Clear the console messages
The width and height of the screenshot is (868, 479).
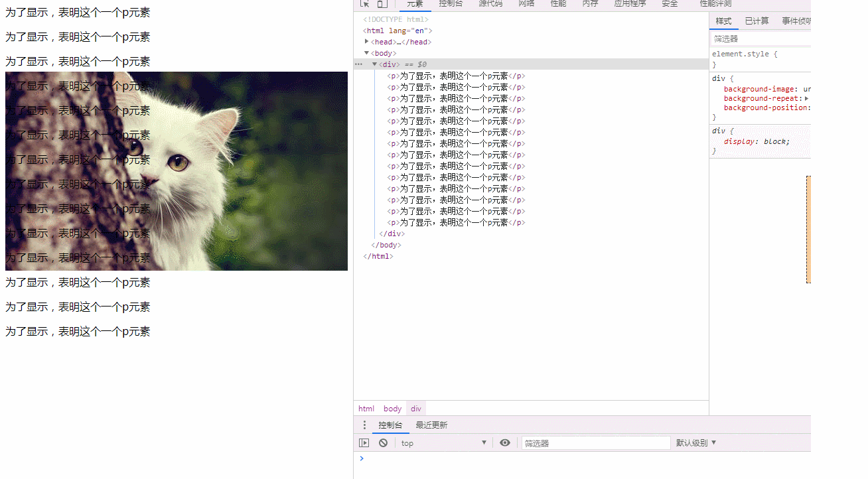point(382,443)
